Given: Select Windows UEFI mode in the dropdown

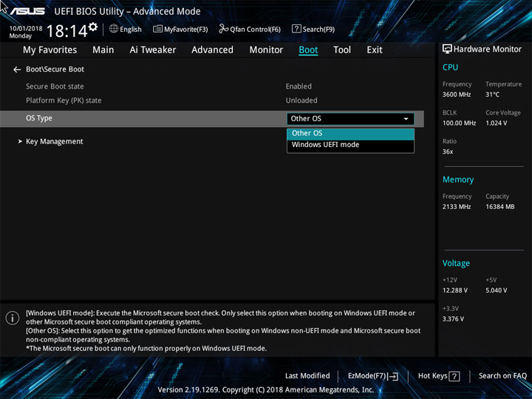Looking at the screenshot, I should 350,145.
